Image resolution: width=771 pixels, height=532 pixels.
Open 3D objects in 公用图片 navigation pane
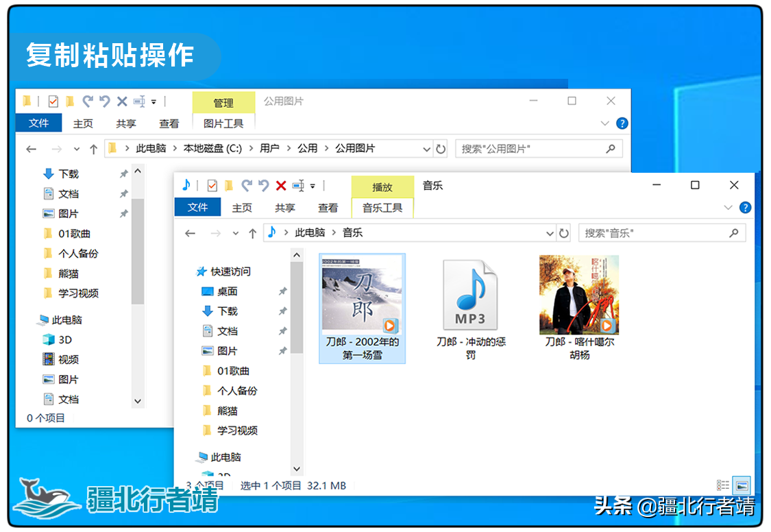coord(58,340)
